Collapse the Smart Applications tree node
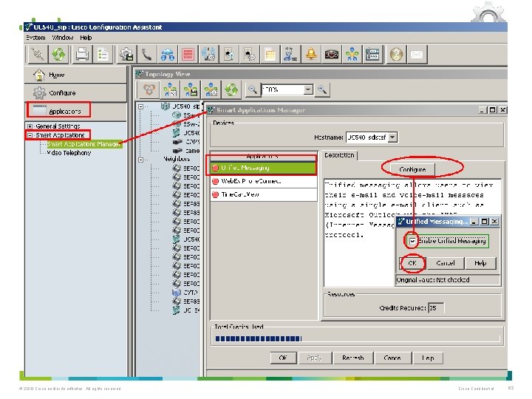 (x=30, y=135)
